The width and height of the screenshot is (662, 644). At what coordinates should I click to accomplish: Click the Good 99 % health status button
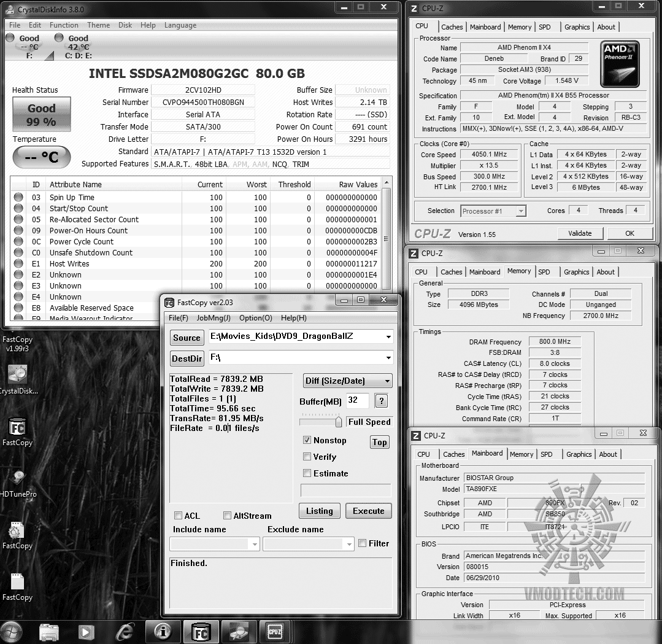click(x=41, y=115)
